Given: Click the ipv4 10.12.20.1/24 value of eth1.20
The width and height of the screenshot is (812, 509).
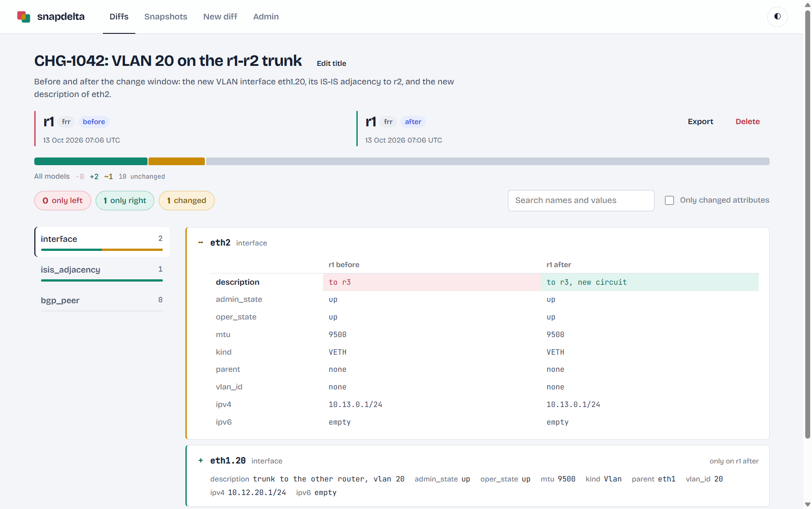Looking at the screenshot, I should [257, 492].
